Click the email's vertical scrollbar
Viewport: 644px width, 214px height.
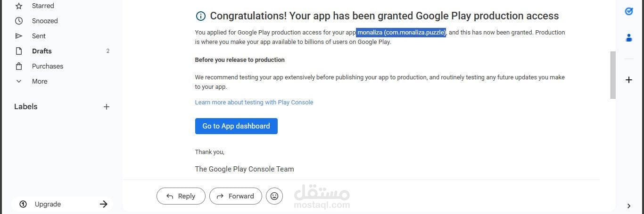pyautogui.click(x=613, y=75)
